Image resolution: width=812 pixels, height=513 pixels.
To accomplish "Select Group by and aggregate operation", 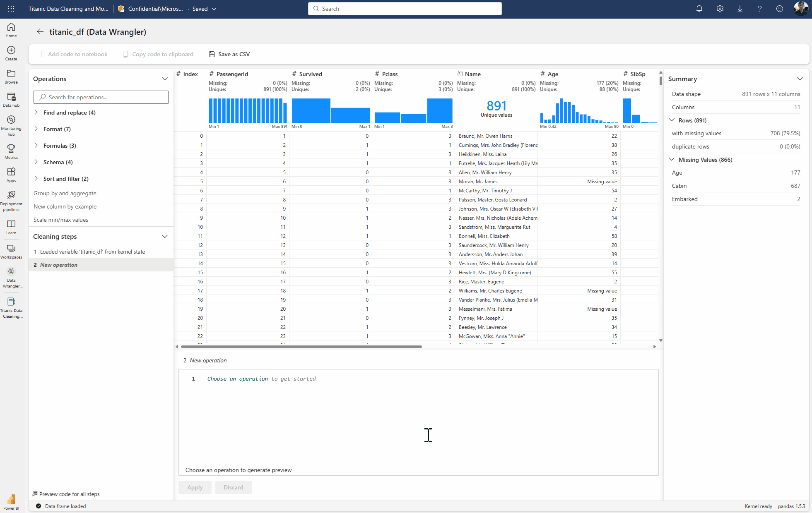I will pyautogui.click(x=65, y=193).
